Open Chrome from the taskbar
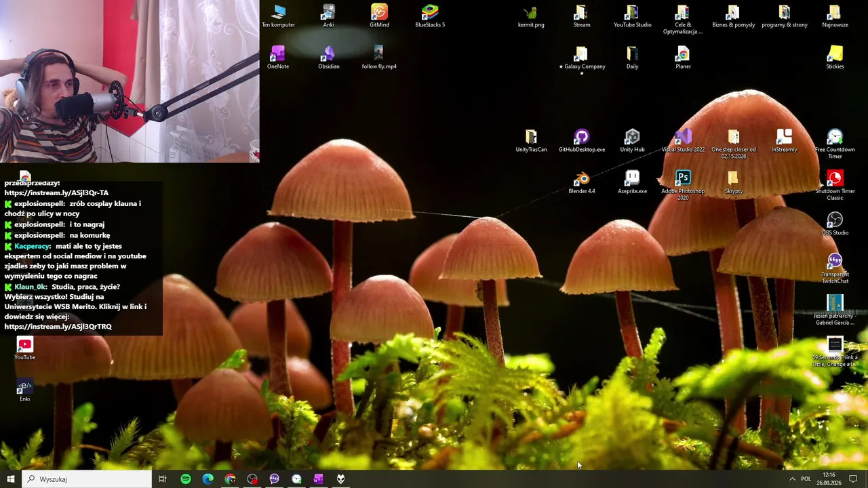The image size is (868, 488). (x=230, y=479)
